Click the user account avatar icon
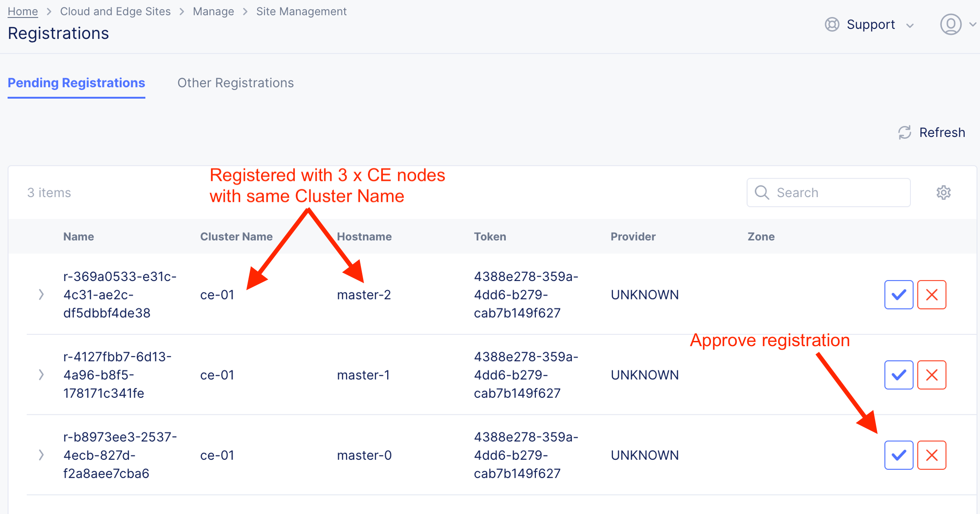This screenshot has width=980, height=514. tap(951, 24)
